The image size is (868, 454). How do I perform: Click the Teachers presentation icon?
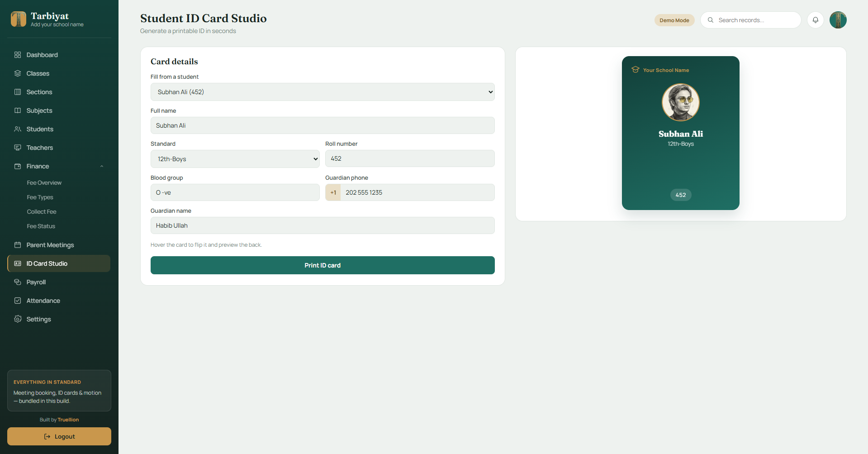coord(18,148)
